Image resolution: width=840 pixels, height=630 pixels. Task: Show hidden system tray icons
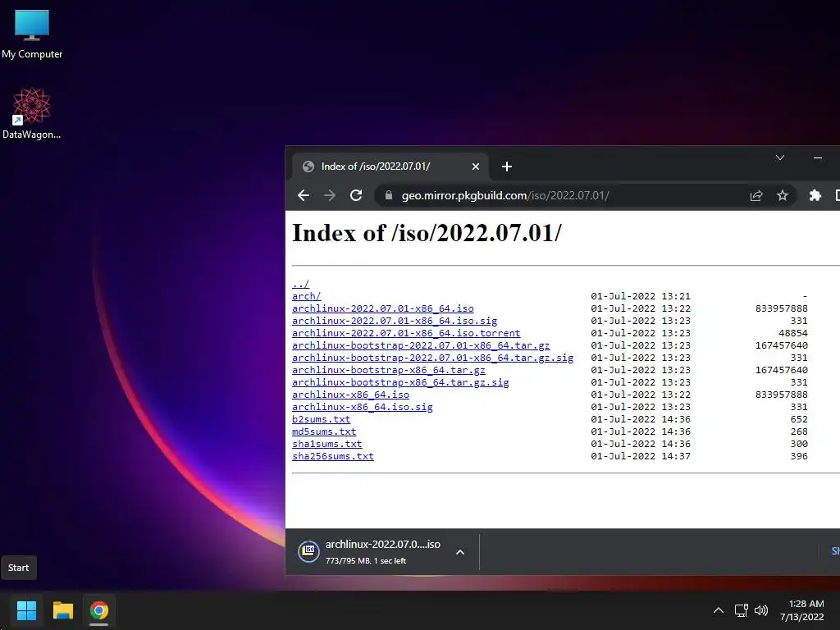[x=719, y=610]
